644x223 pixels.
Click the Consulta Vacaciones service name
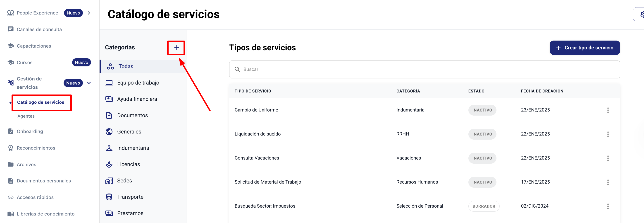(257, 158)
